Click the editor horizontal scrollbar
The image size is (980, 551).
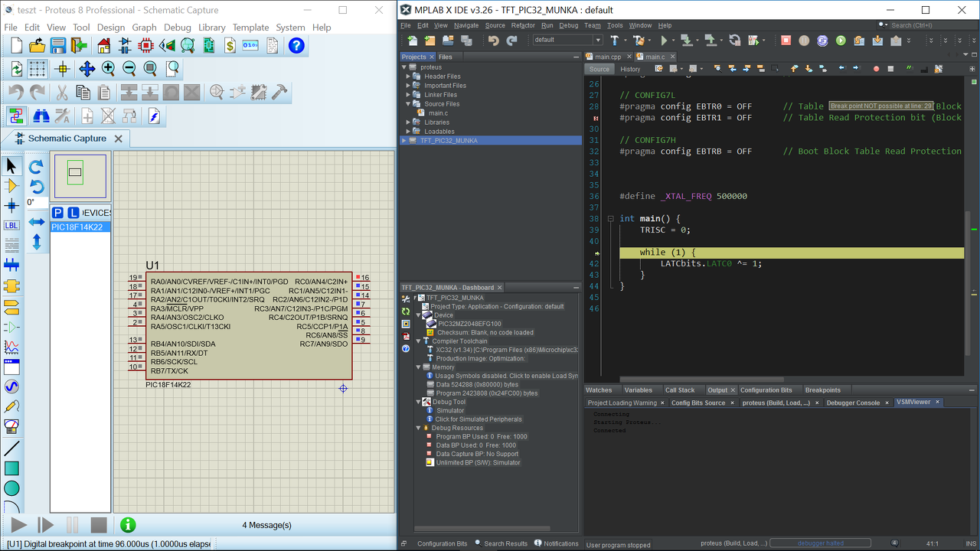tap(701, 379)
